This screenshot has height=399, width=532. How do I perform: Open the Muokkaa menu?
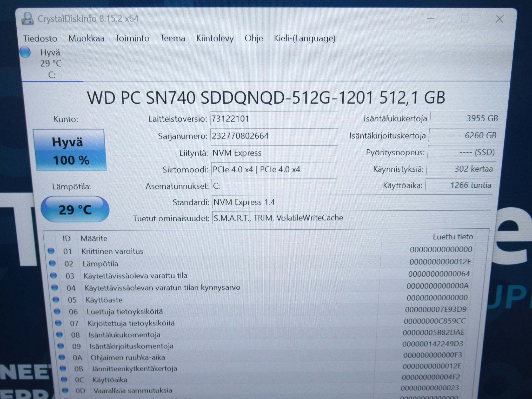[86, 38]
